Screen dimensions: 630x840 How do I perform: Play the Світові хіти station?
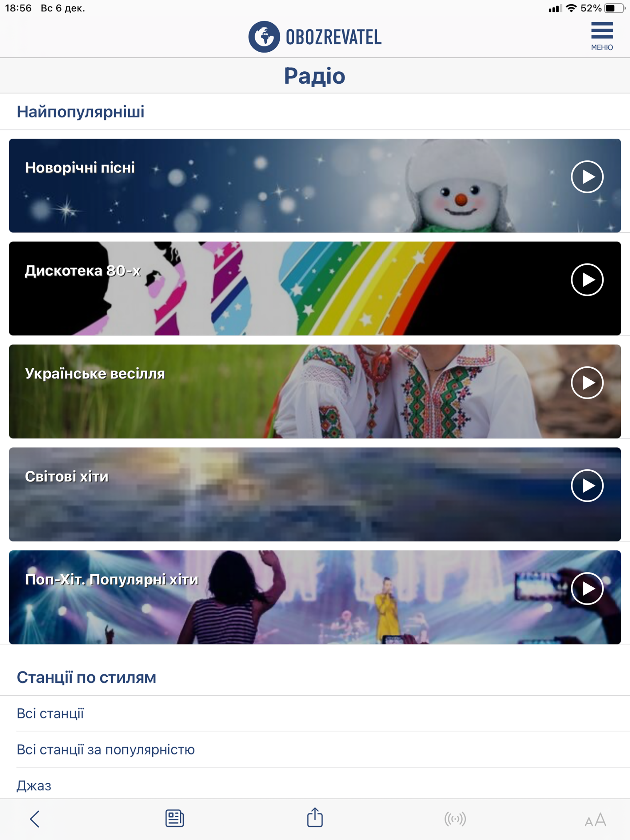click(x=587, y=486)
